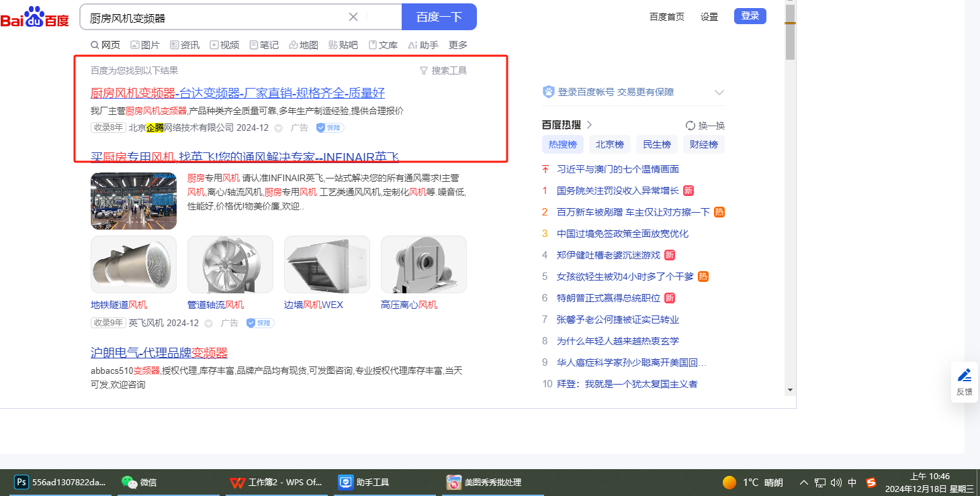
Task: Clear the search box with the X icon
Action: [x=353, y=17]
